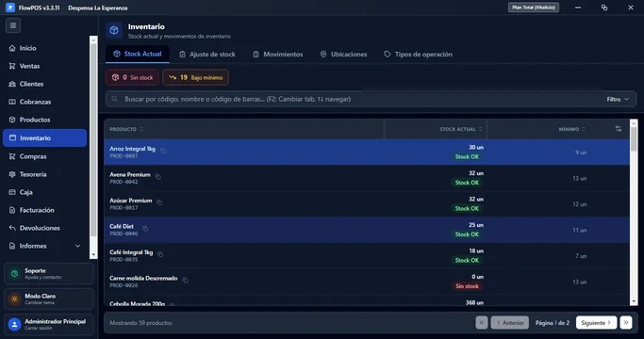Click the Inventario cube header icon

click(x=114, y=30)
